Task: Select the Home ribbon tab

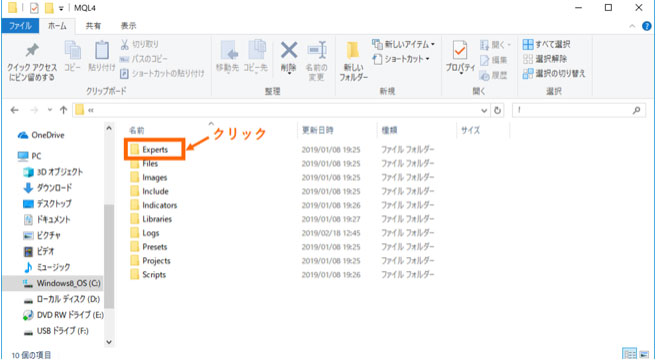Action: 57,26
